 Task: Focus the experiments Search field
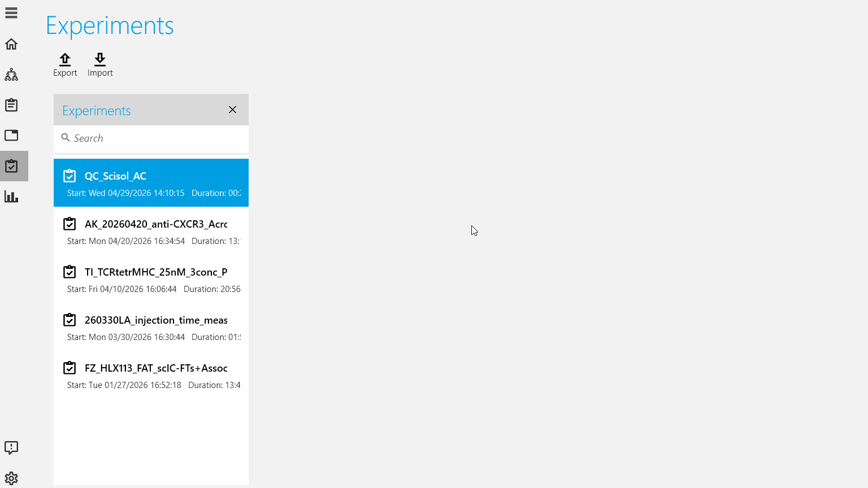coord(151,138)
